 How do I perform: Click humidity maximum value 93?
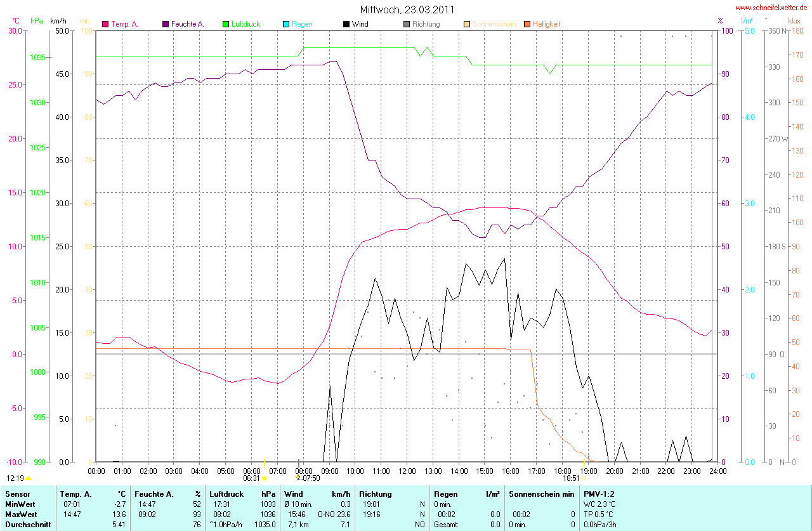tap(197, 514)
